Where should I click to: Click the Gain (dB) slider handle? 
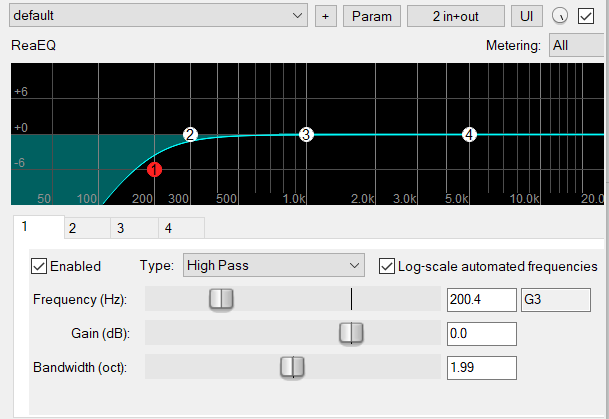tap(351, 333)
